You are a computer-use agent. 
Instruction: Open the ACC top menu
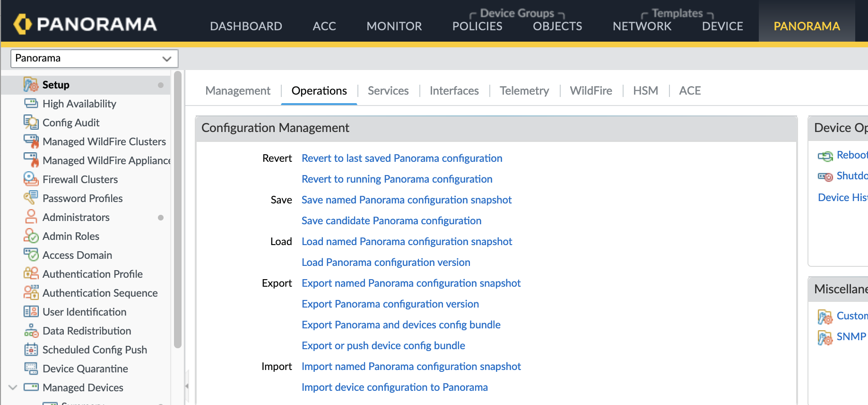pyautogui.click(x=324, y=26)
